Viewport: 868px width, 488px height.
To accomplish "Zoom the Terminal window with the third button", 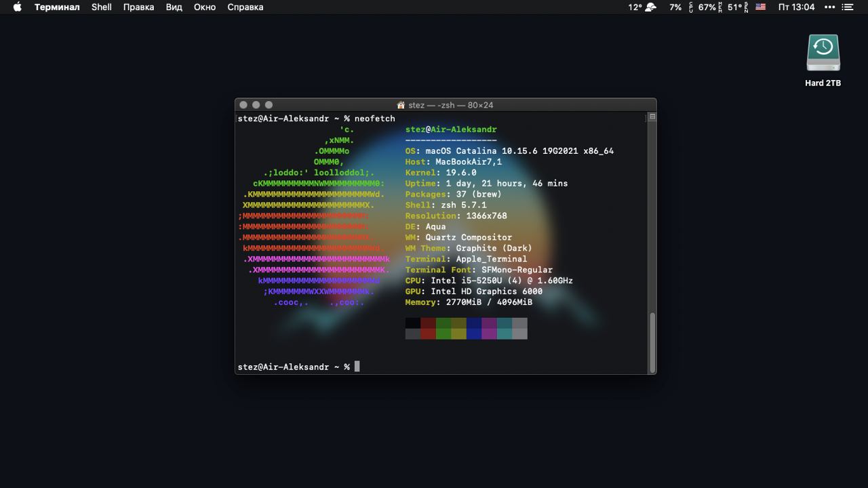I will [x=269, y=105].
